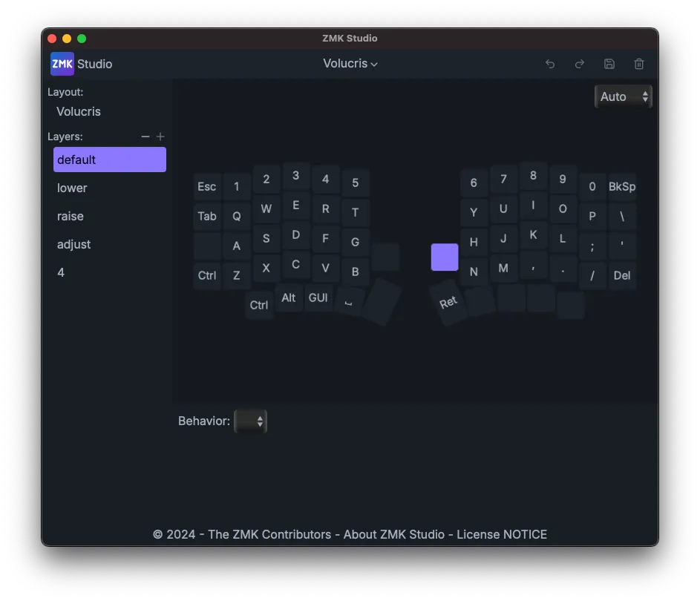Select the Ret thumb key
The width and height of the screenshot is (700, 601).
click(448, 303)
